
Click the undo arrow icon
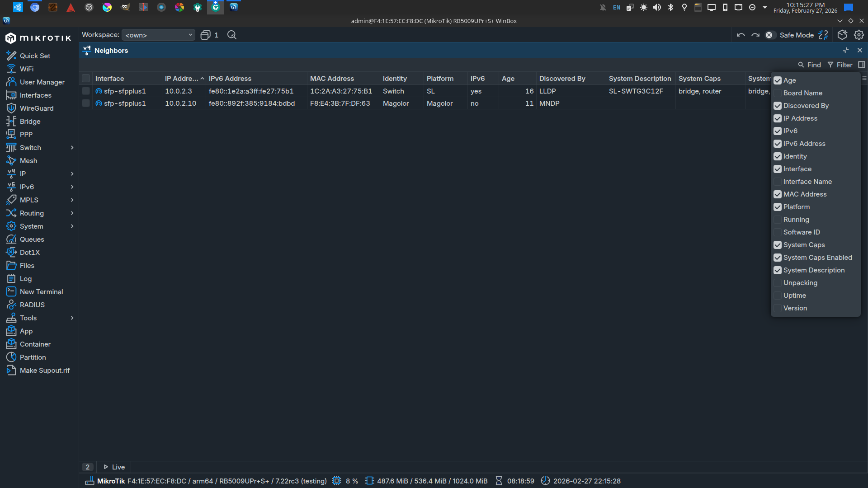(741, 35)
